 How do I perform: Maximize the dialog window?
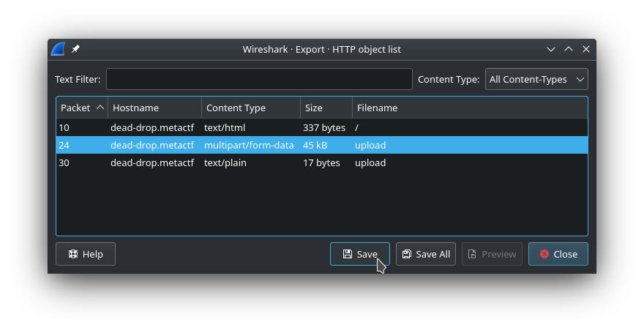point(569,49)
